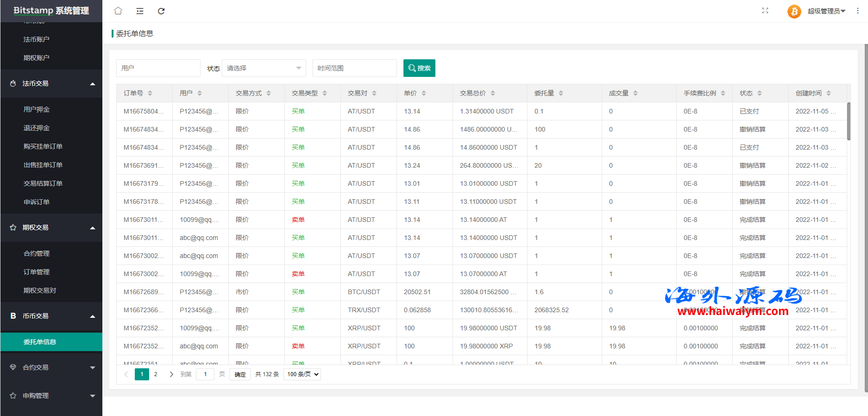Sort by 单价 column sort arrows

pyautogui.click(x=424, y=93)
